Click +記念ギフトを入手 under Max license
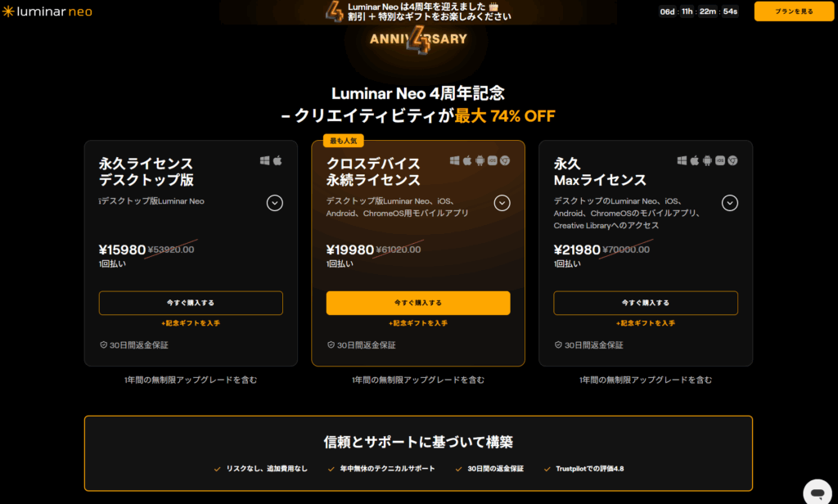 tap(646, 323)
